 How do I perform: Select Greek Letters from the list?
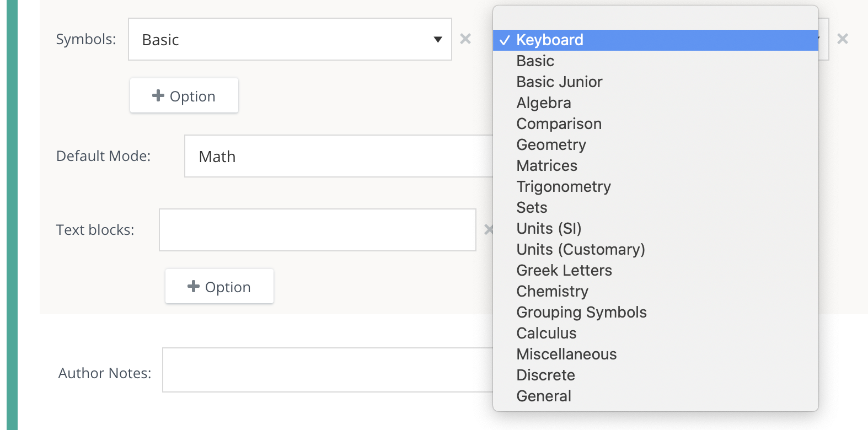[564, 271]
